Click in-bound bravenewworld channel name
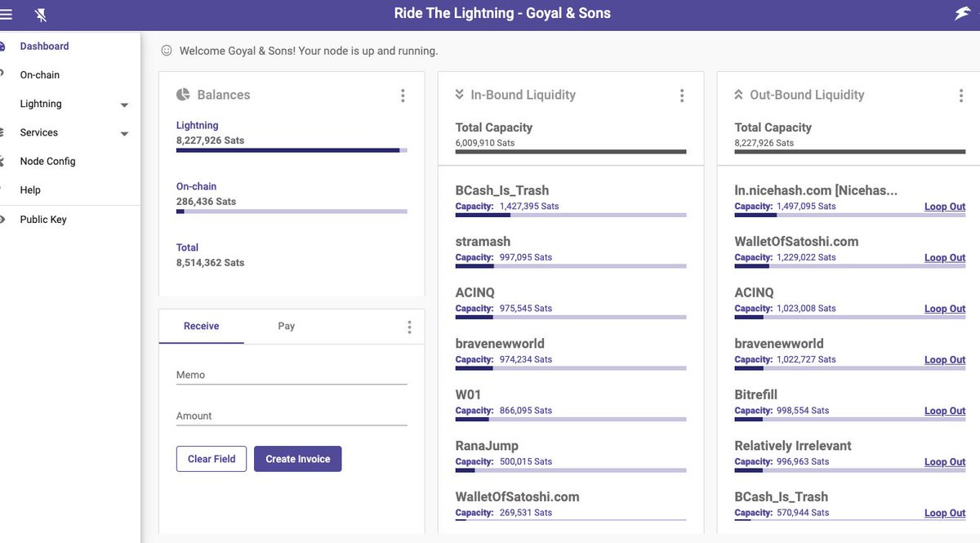The width and height of the screenshot is (980, 543). click(x=500, y=344)
